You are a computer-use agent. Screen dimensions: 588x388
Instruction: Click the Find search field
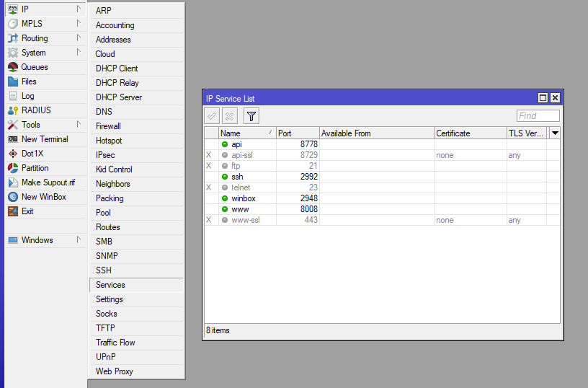[538, 116]
